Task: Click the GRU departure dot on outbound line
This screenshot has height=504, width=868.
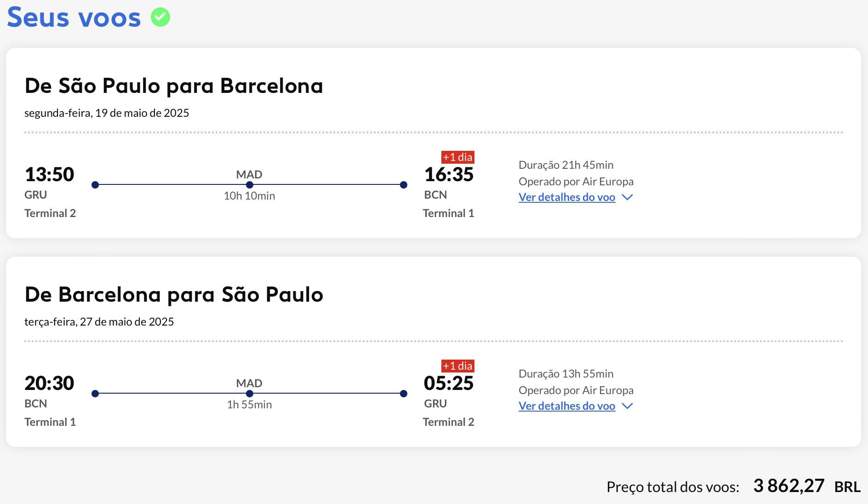Action: (x=95, y=185)
